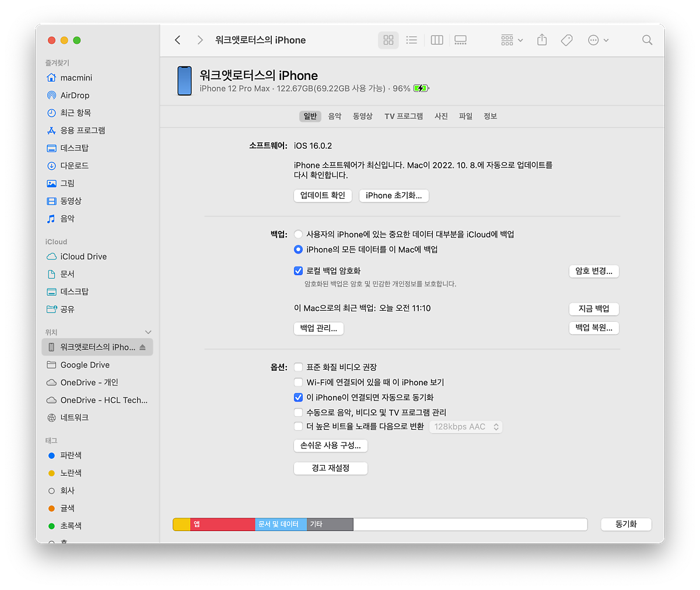Open AirDrop in sidebar
The height and width of the screenshot is (590, 700).
(75, 95)
